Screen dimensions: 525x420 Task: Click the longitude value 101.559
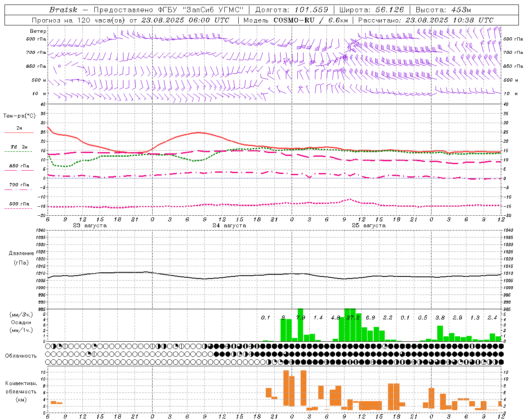[x=311, y=10]
